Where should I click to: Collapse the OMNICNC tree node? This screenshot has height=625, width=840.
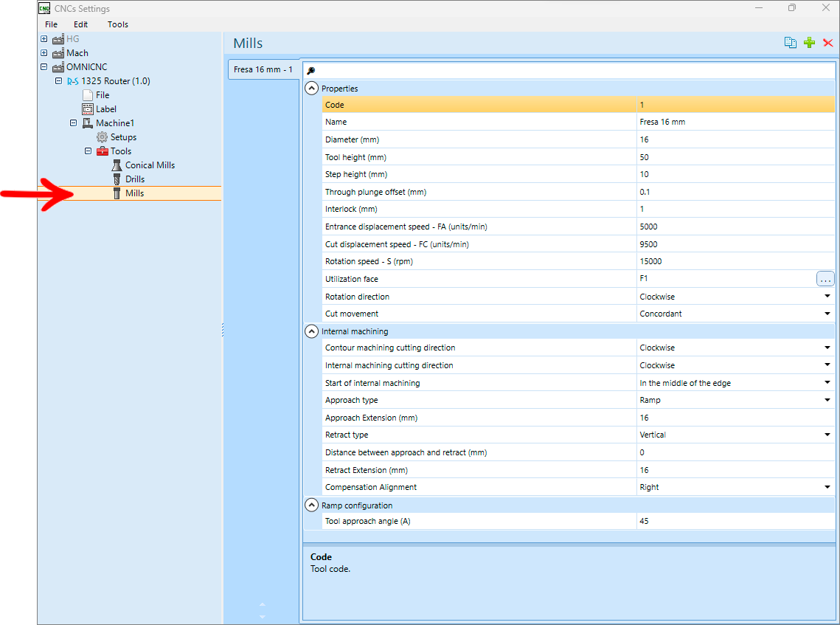[x=44, y=67]
